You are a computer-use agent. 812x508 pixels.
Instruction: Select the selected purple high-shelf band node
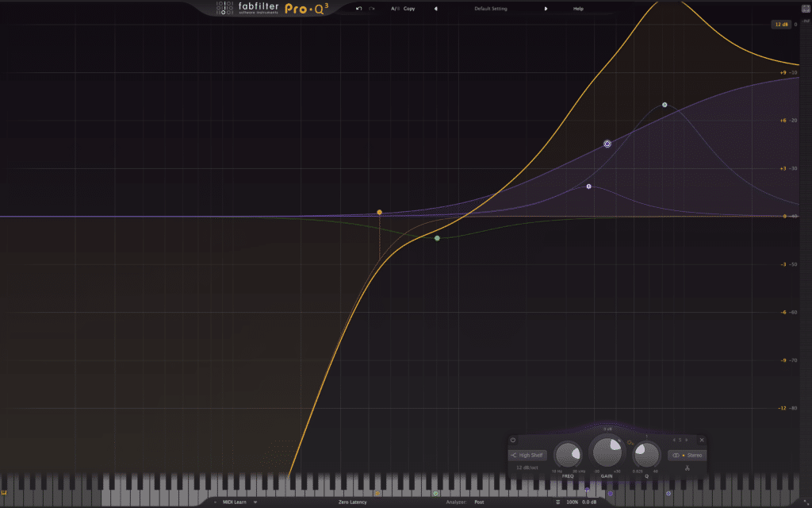pos(607,144)
